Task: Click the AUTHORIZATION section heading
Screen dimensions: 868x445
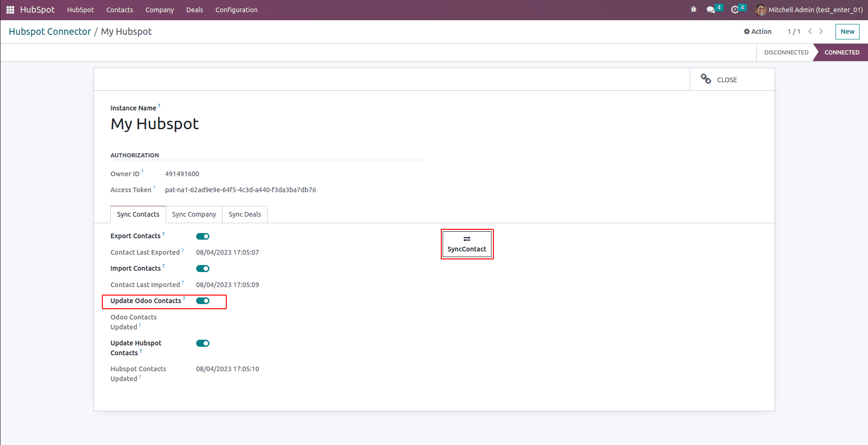Action: point(135,155)
